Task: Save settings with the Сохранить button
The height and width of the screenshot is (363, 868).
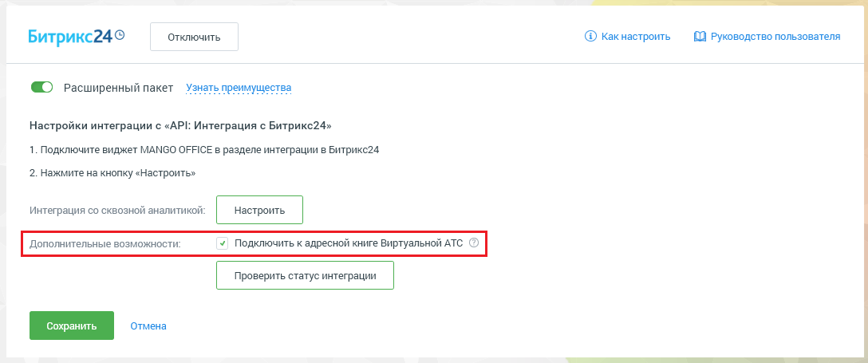Action: [72, 326]
